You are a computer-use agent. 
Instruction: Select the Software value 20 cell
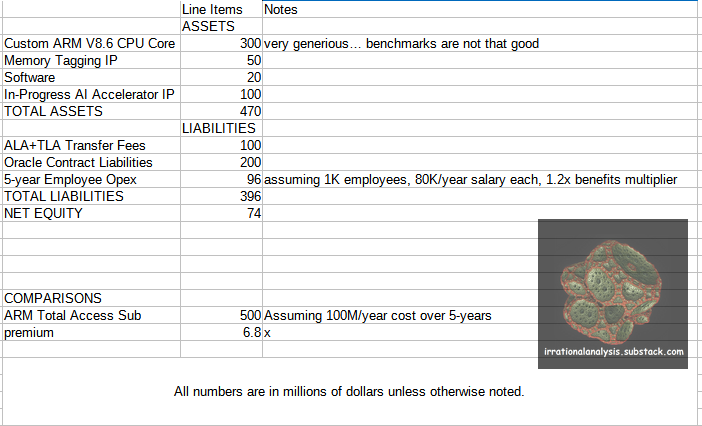[x=221, y=77]
